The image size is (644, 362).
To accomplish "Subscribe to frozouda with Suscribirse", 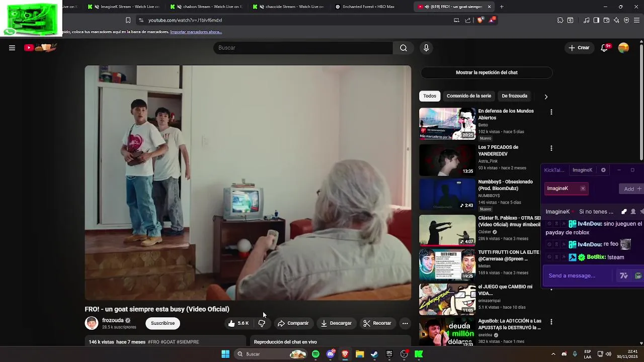I will click(x=163, y=323).
